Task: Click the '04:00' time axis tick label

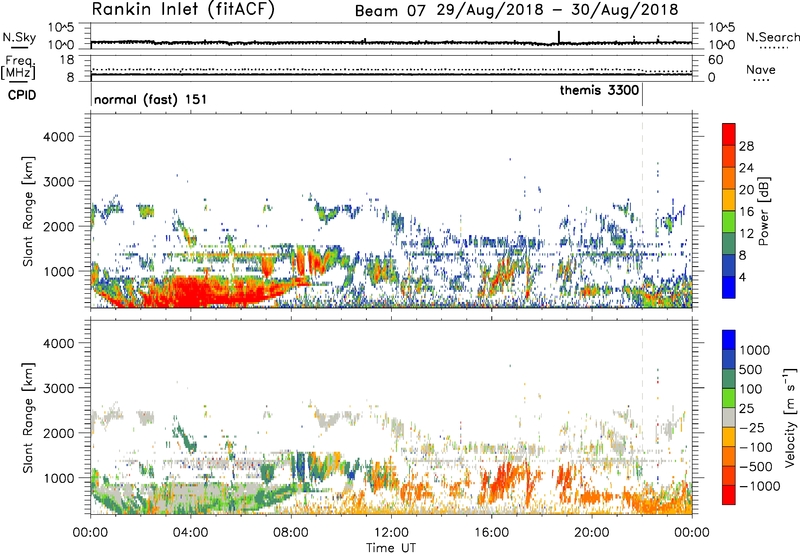Action: (x=190, y=533)
